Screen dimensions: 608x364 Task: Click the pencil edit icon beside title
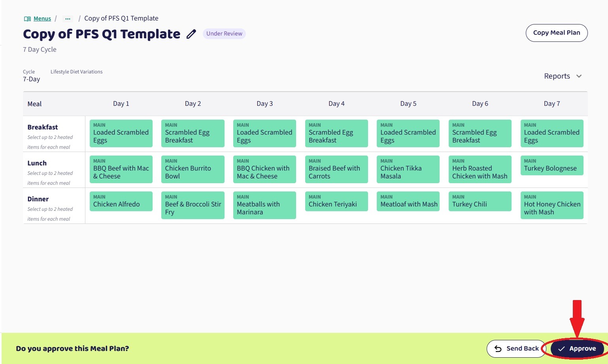point(191,34)
